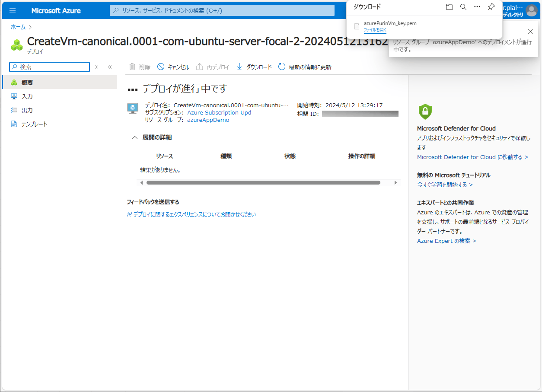Click the 削除 trash toolbar button
Screen dimensions: 542x392
[x=140, y=67]
